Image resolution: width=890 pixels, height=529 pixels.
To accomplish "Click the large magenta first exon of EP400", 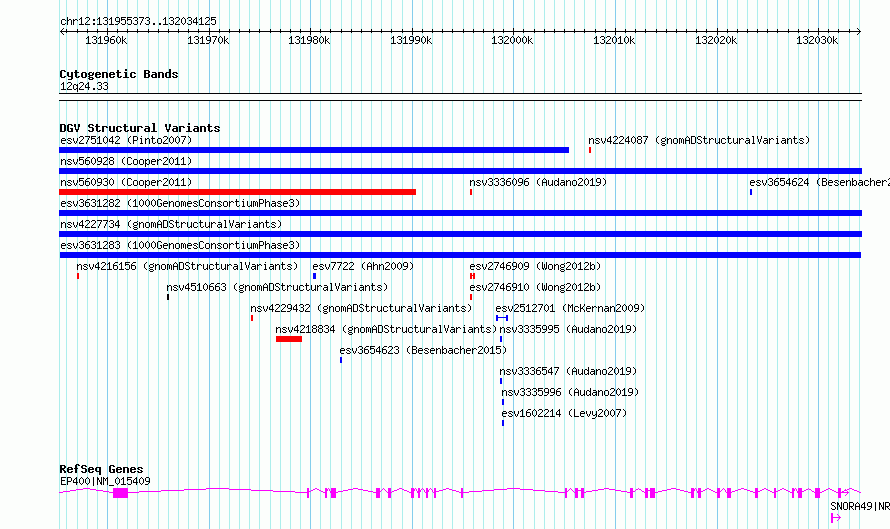I will (120, 493).
